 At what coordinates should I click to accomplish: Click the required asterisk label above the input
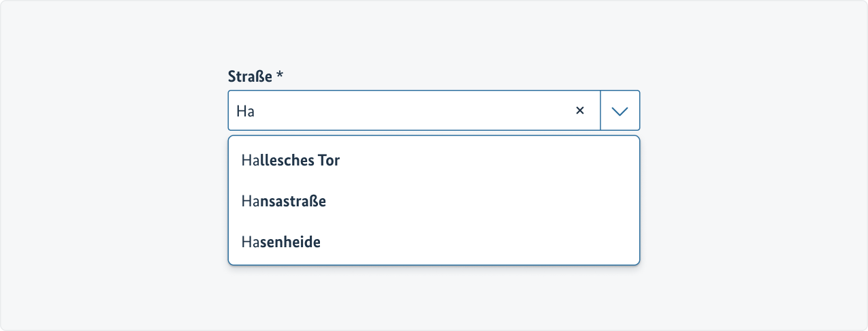pyautogui.click(x=279, y=76)
